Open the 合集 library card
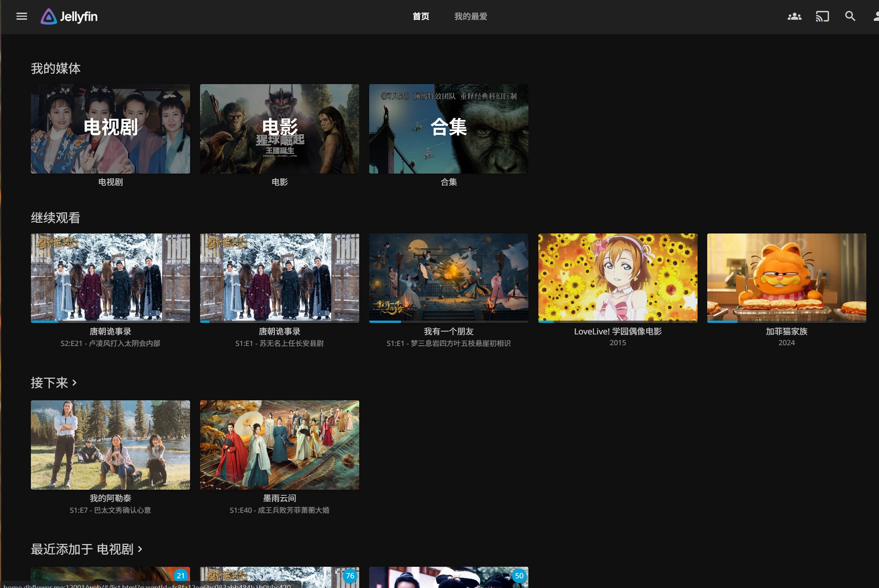879x588 pixels. click(x=449, y=128)
